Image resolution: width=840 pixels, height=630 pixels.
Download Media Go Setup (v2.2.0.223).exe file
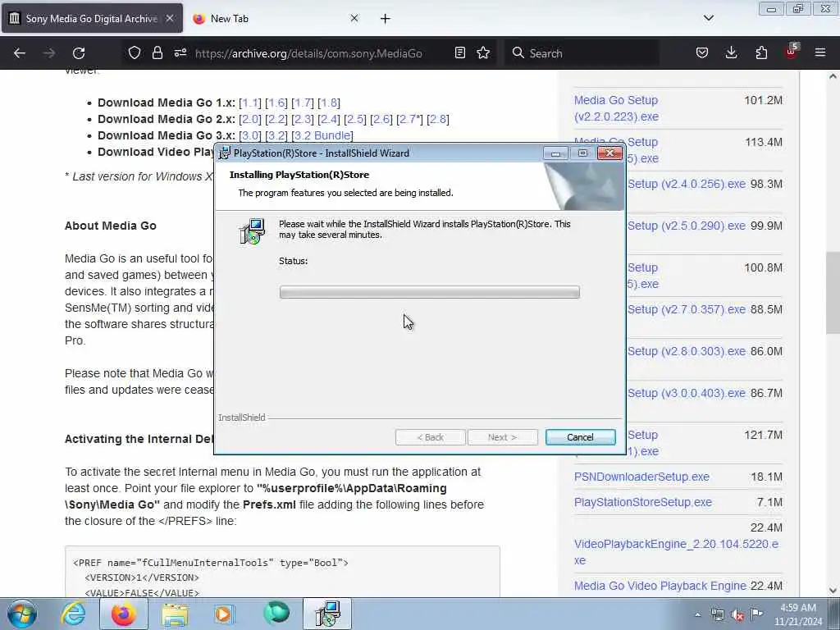(616, 108)
